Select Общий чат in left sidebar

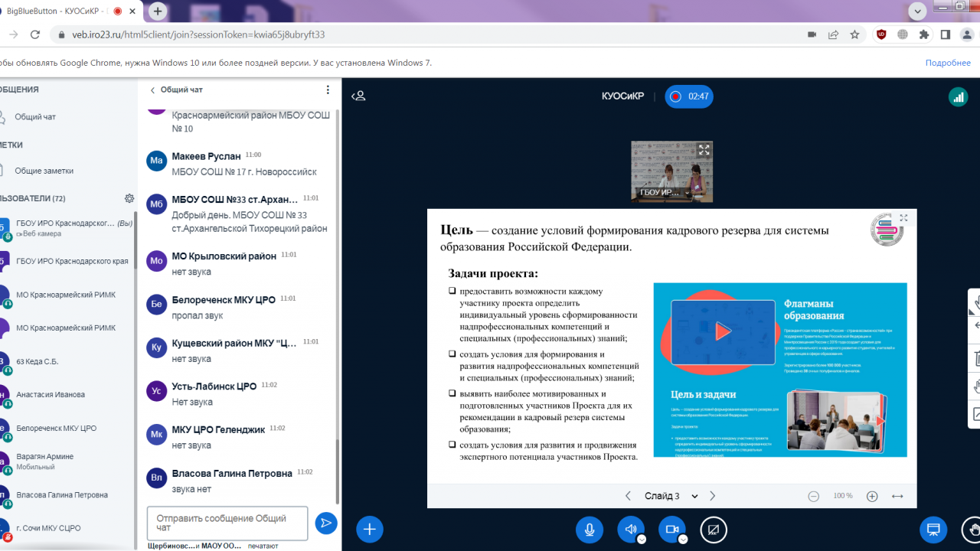pyautogui.click(x=35, y=117)
